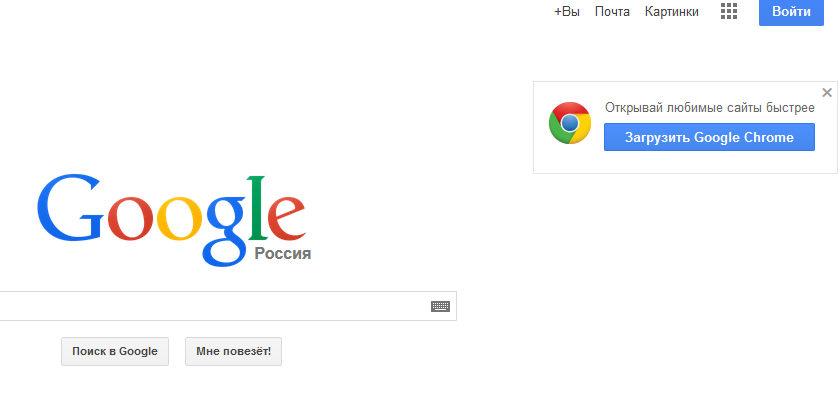The image size is (840, 403).
Task: Click the blue capital G of the logo
Action: click(70, 207)
